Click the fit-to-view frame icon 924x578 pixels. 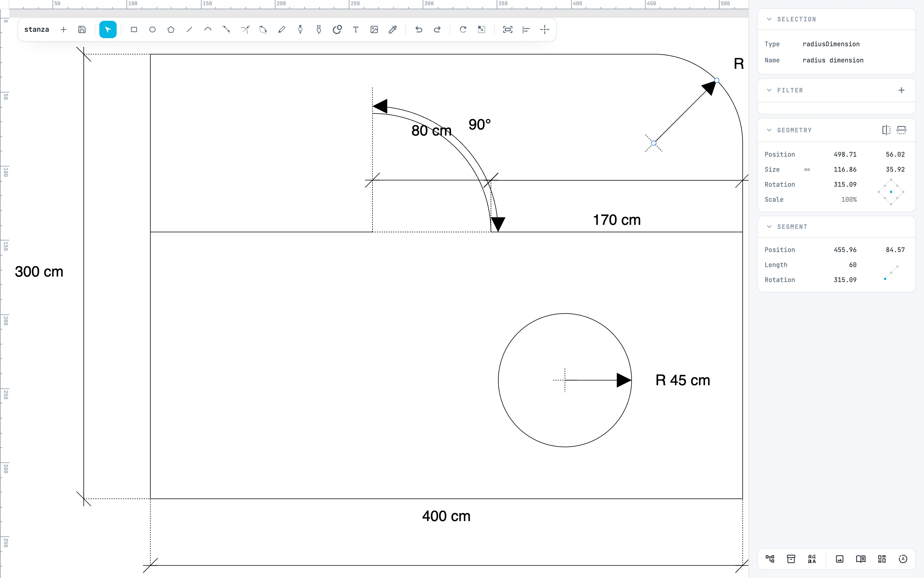[x=507, y=29]
